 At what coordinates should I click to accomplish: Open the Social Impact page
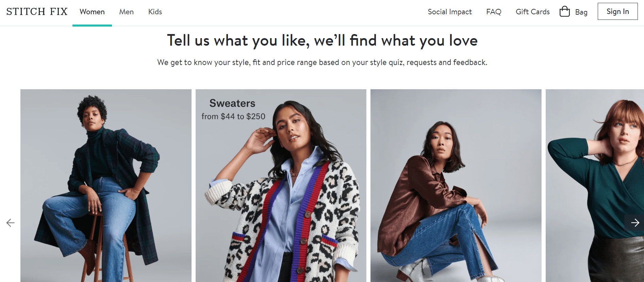450,12
